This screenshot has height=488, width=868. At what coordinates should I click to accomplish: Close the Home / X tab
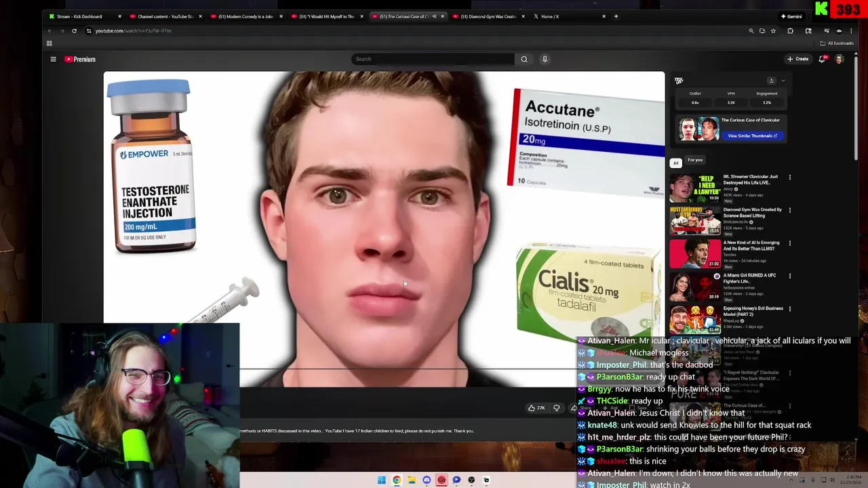604,16
